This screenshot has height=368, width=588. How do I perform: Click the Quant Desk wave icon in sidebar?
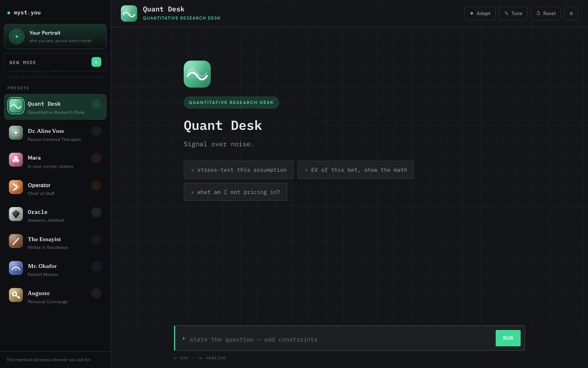click(16, 106)
